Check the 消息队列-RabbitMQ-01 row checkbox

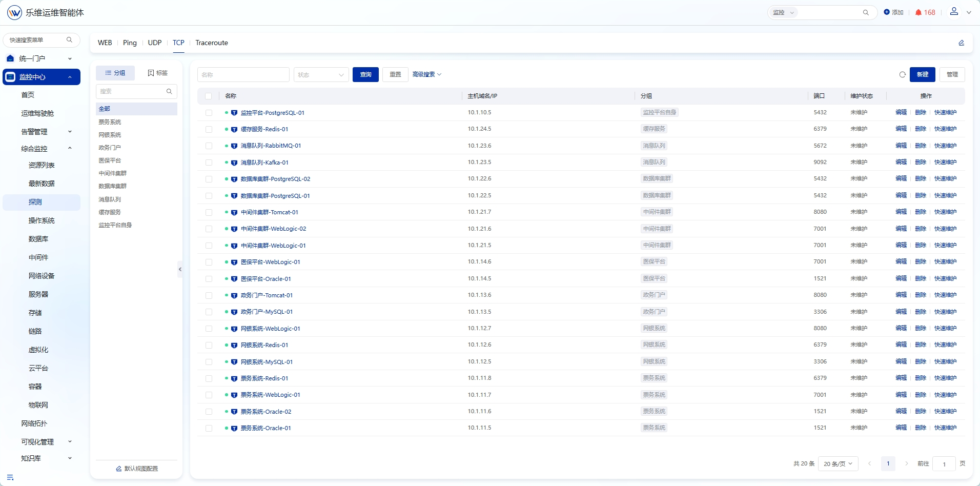tap(209, 146)
